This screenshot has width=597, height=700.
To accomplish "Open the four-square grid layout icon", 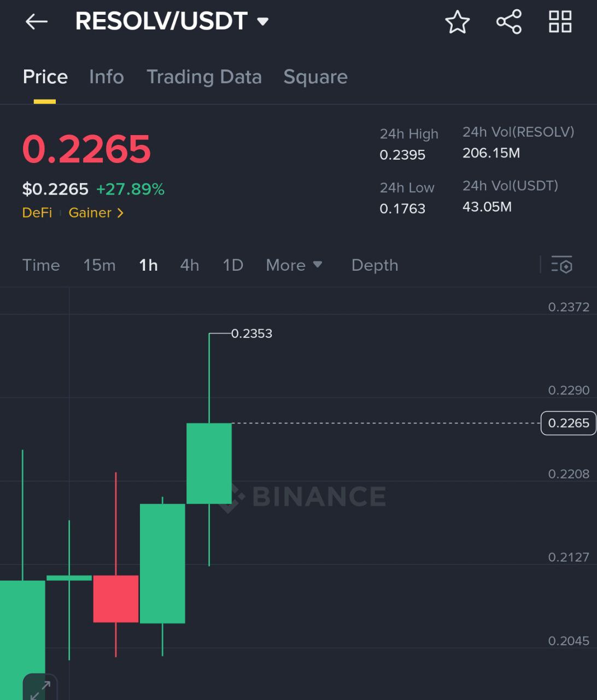I will tap(560, 22).
